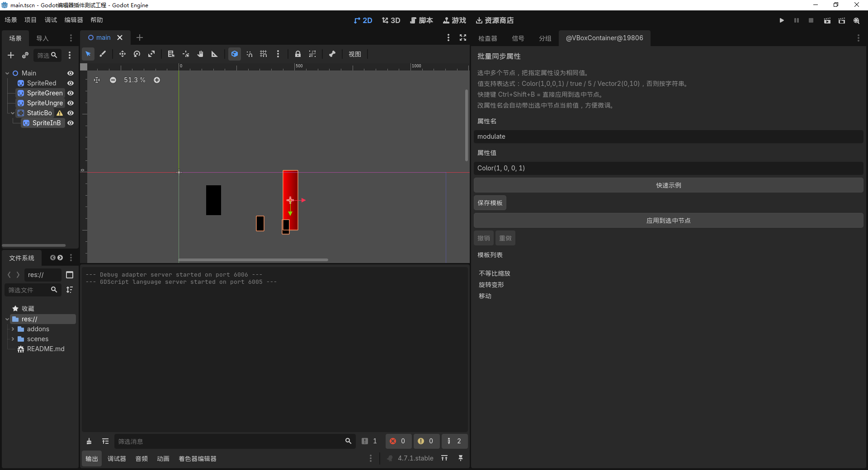The width and height of the screenshot is (868, 470).
Task: Toggle the error message filter in Output
Action: click(x=398, y=441)
